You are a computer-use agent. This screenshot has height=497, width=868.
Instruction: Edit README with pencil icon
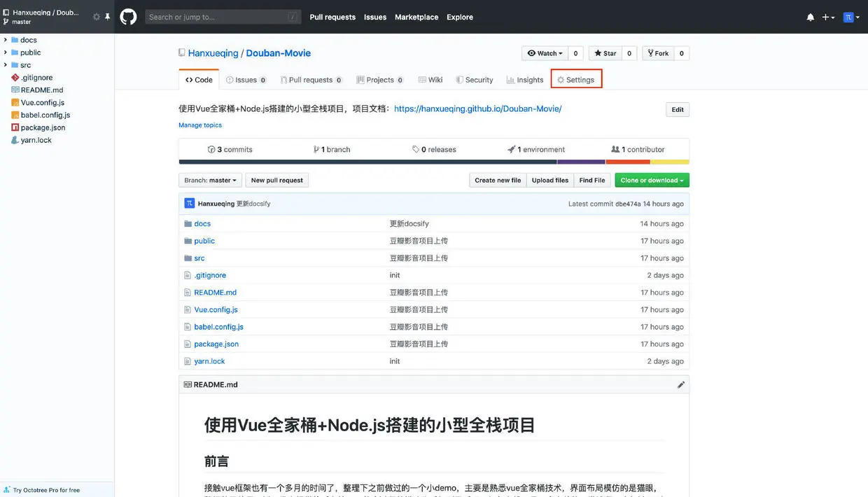pyautogui.click(x=681, y=384)
